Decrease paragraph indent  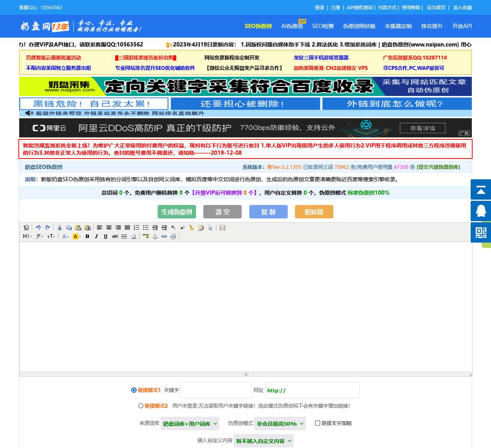coord(164,228)
